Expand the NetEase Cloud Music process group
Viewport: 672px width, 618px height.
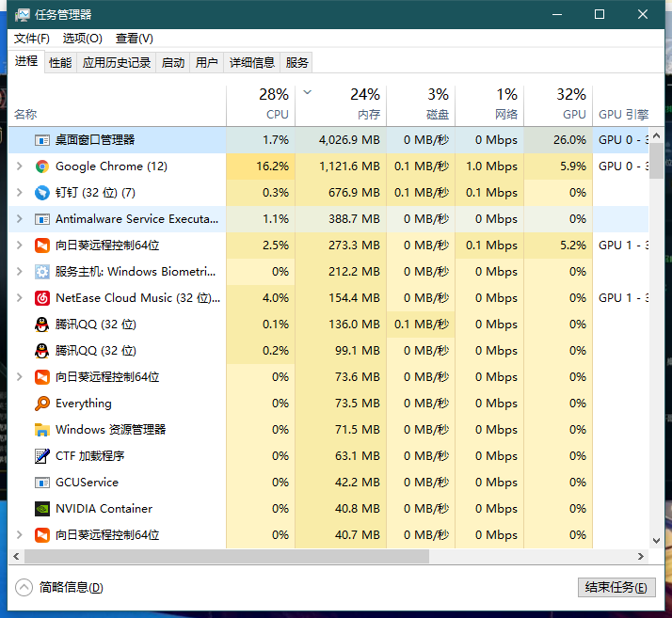pyautogui.click(x=19, y=298)
